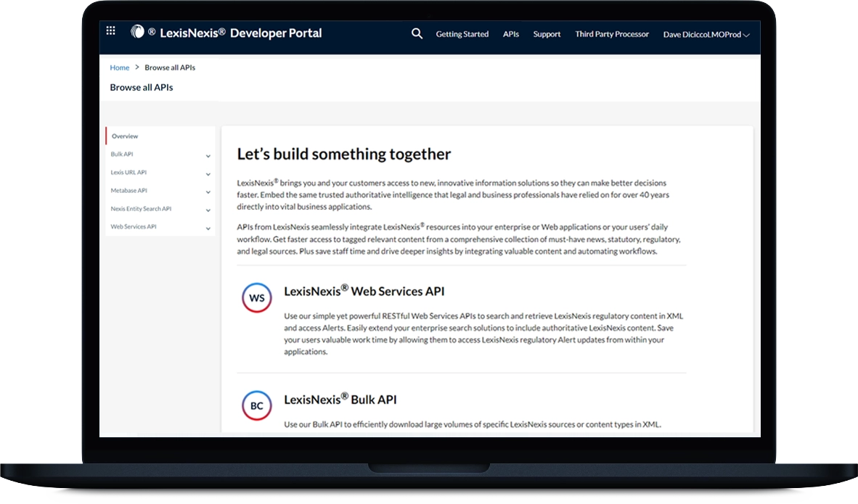Viewport: 858px width, 504px height.
Task: Click the Browse all APIs page title
Action: tap(141, 88)
